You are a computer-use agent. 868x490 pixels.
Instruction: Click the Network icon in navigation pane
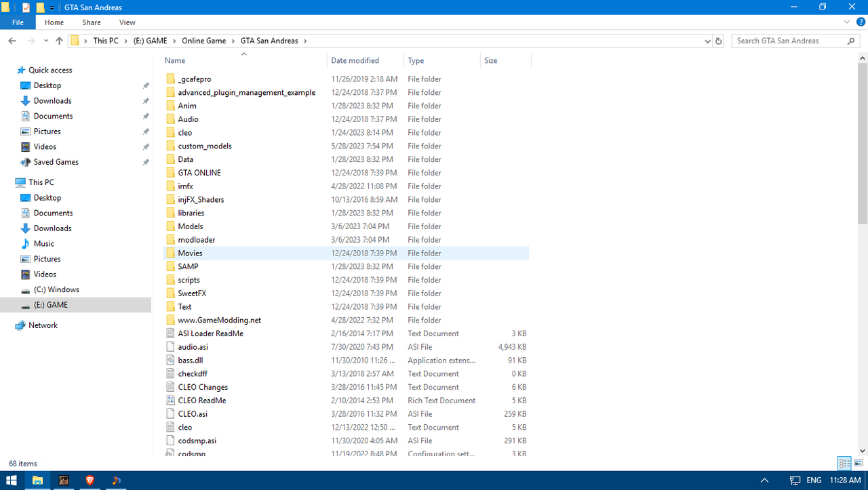click(x=20, y=325)
